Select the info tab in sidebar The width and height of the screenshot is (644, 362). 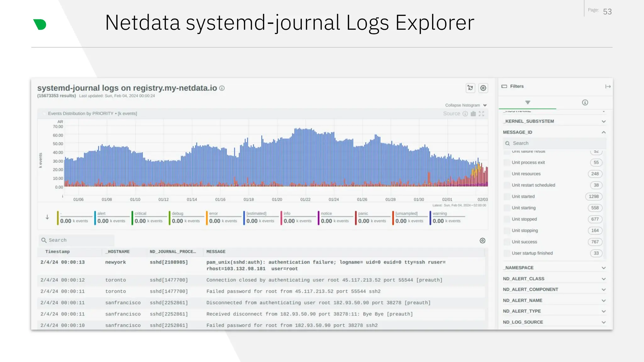585,102
